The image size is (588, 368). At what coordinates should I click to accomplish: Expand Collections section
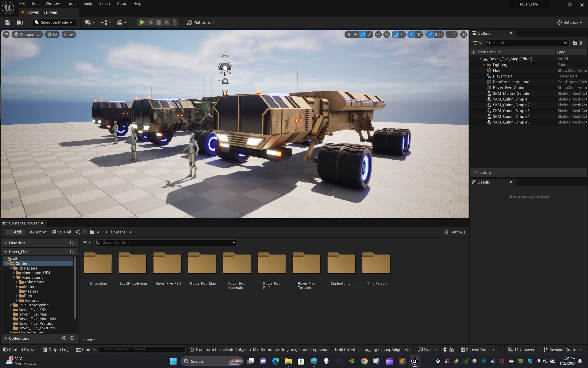coord(6,339)
